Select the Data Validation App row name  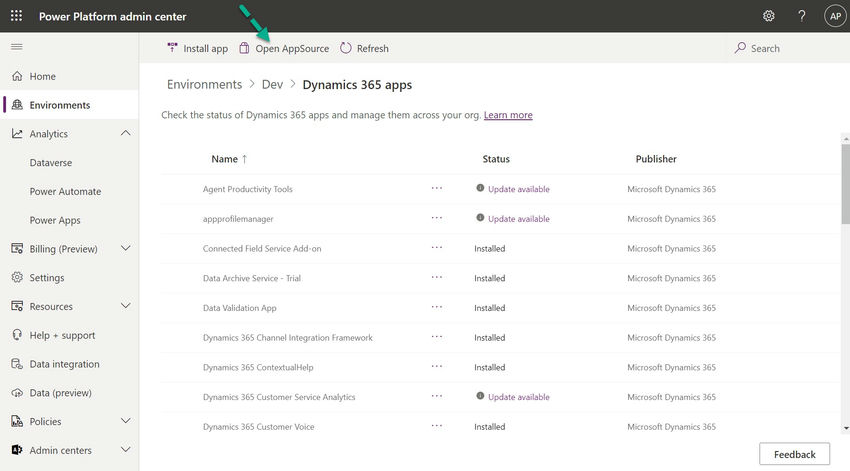pos(240,308)
